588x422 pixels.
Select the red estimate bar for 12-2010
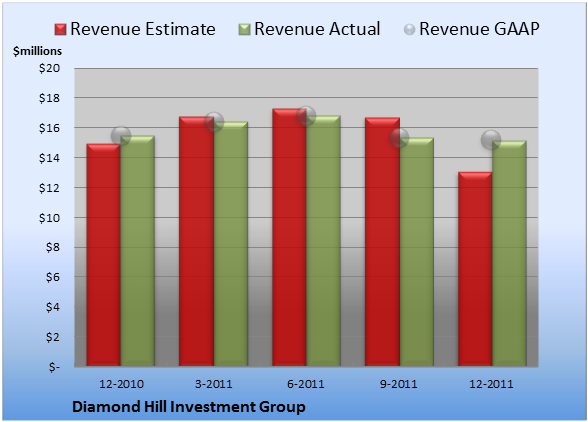point(104,255)
